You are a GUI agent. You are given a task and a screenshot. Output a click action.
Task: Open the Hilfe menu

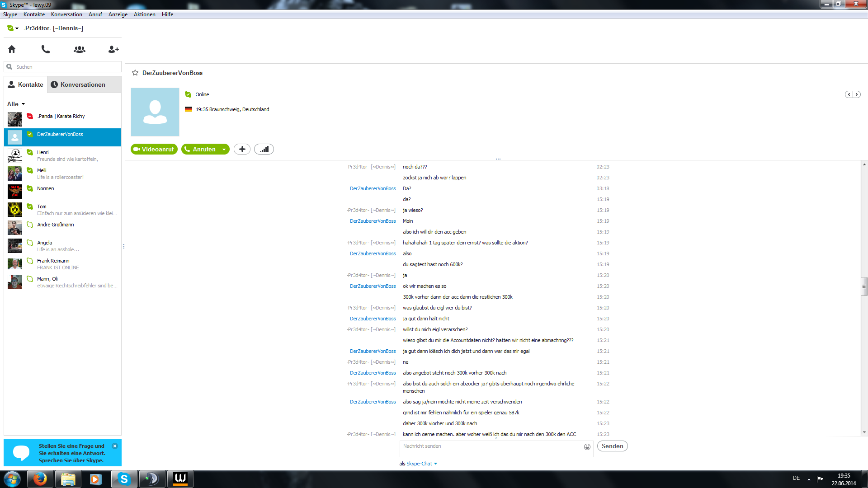[167, 14]
